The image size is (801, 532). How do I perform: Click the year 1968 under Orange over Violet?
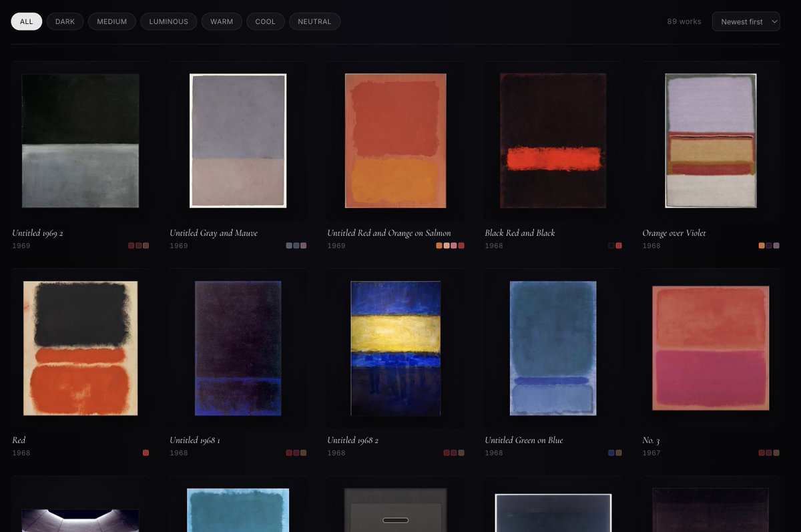pyautogui.click(x=651, y=246)
